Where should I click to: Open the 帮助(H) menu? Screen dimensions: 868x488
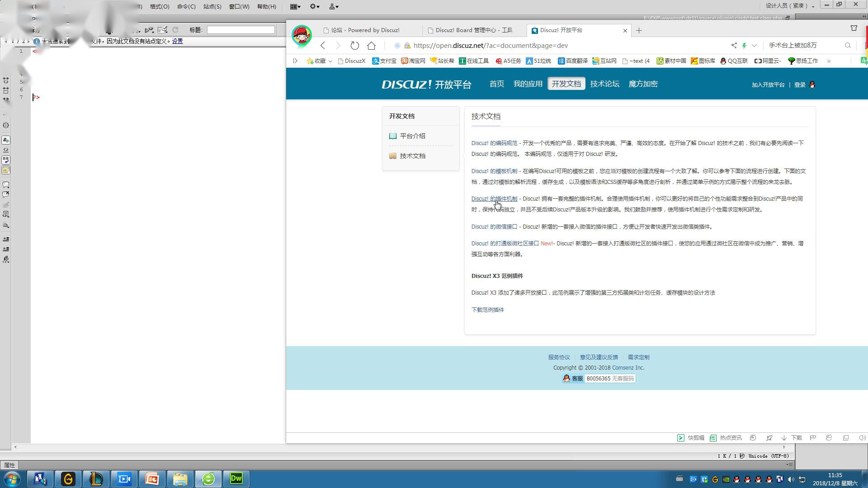pyautogui.click(x=266, y=6)
